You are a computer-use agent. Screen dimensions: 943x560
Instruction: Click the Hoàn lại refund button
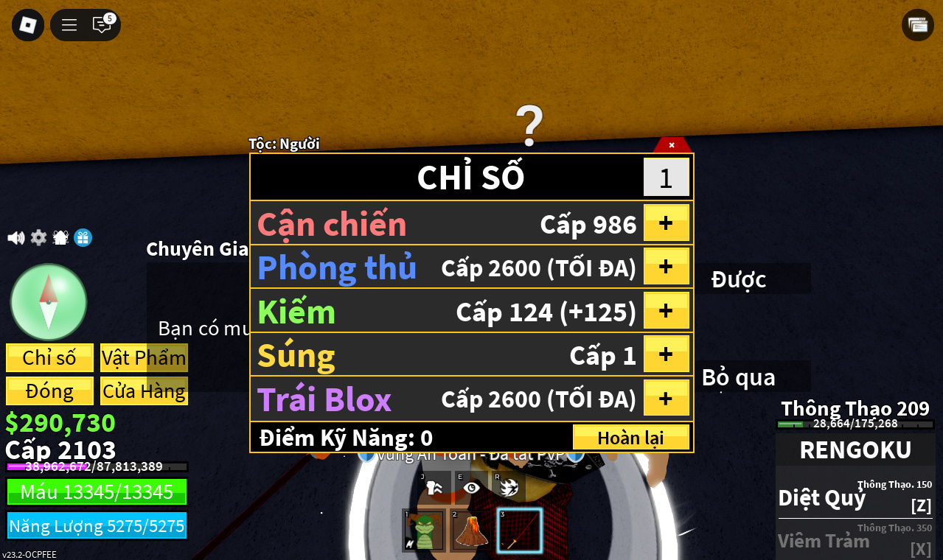[631, 437]
